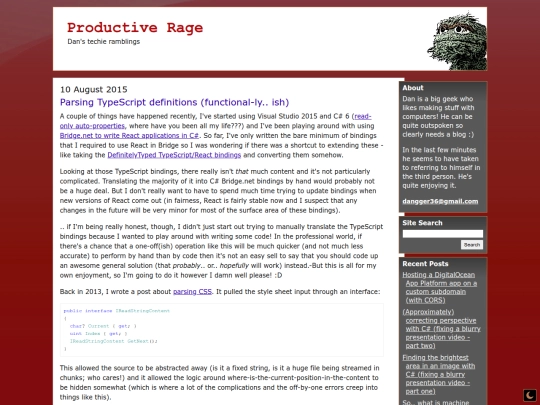Click the Recent Posts heading
Image resolution: width=540 pixels, height=405 pixels.
tap(425, 264)
